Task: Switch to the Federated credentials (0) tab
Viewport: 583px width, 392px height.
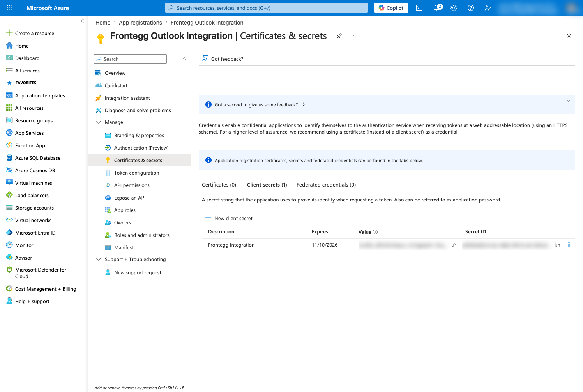Action: [326, 185]
